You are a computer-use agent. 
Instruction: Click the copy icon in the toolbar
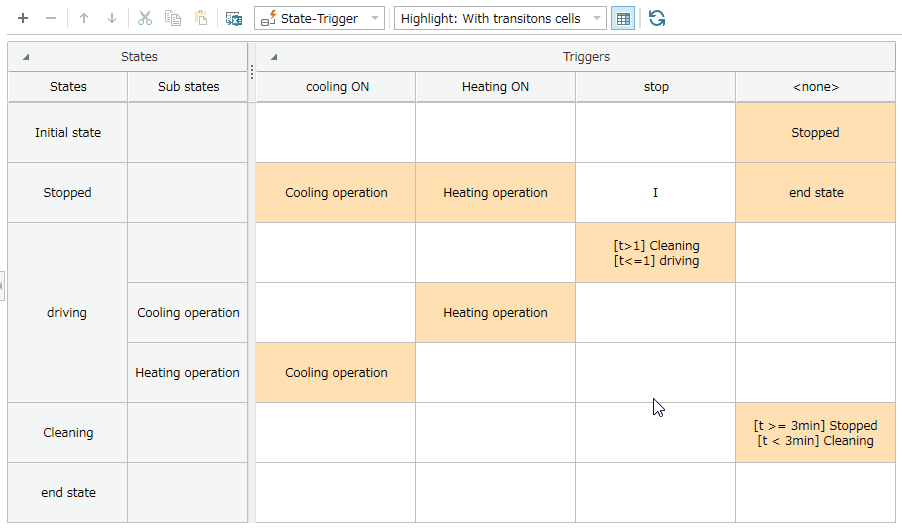[173, 18]
